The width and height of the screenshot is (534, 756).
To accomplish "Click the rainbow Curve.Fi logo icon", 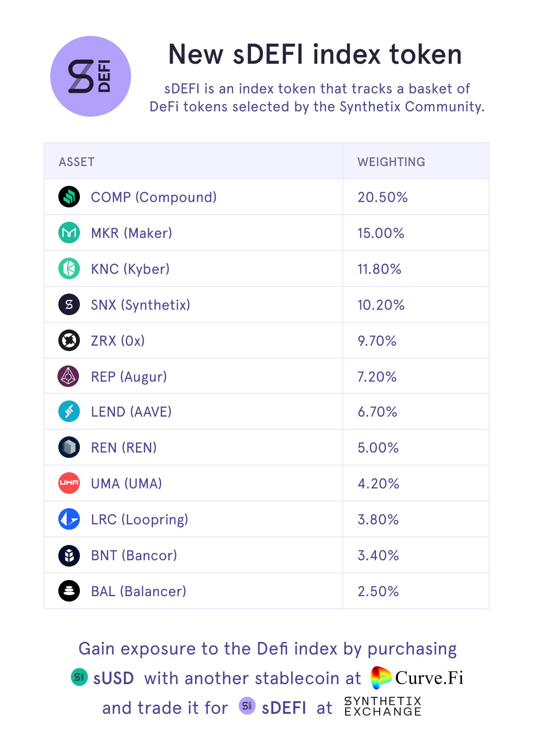I will (381, 677).
